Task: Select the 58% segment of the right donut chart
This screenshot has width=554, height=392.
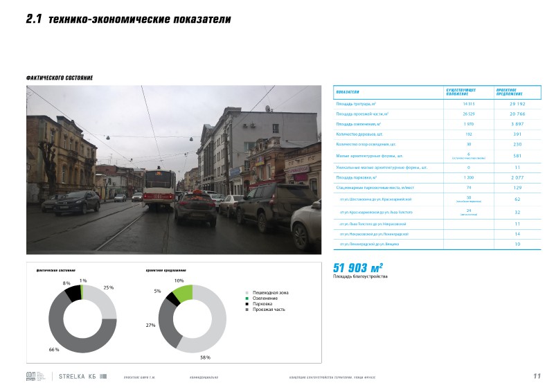Action: [x=218, y=326]
